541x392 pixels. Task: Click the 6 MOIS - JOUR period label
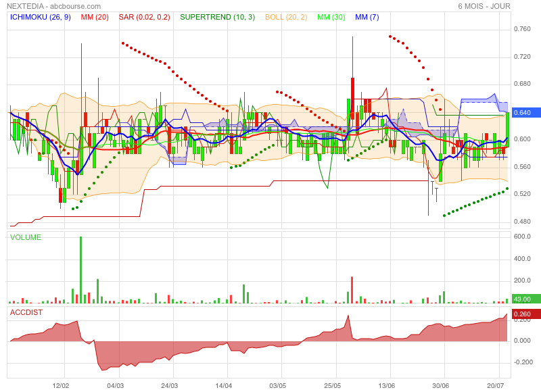[484, 6]
